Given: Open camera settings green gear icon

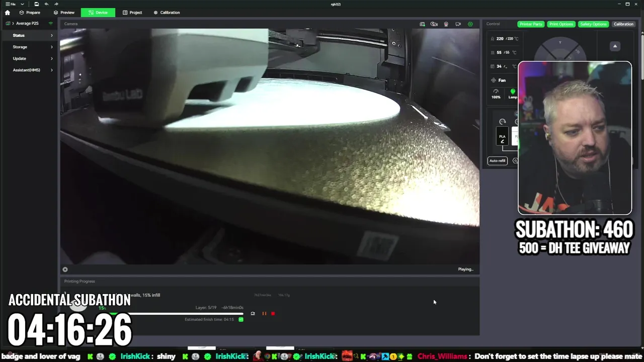Looking at the screenshot, I should coord(470,24).
